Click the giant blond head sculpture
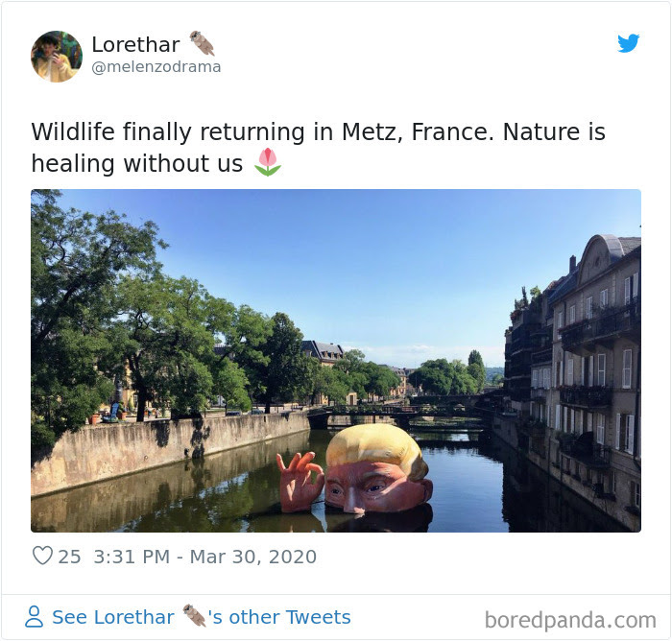 pyautogui.click(x=377, y=469)
